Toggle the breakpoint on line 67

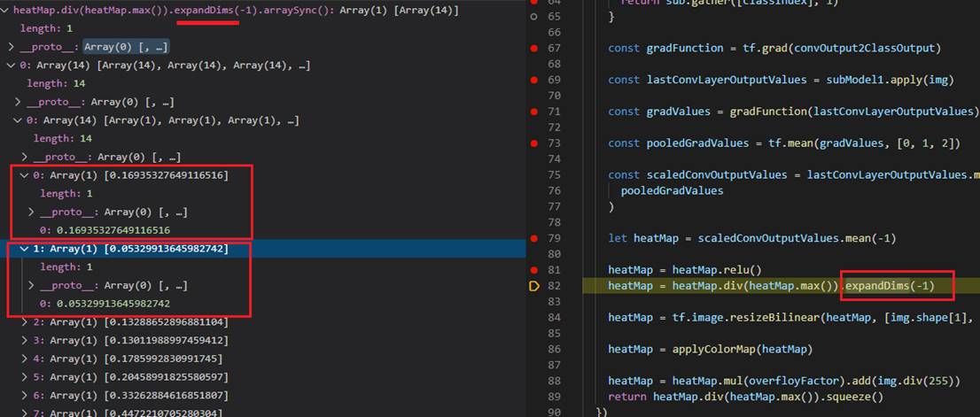click(533, 48)
